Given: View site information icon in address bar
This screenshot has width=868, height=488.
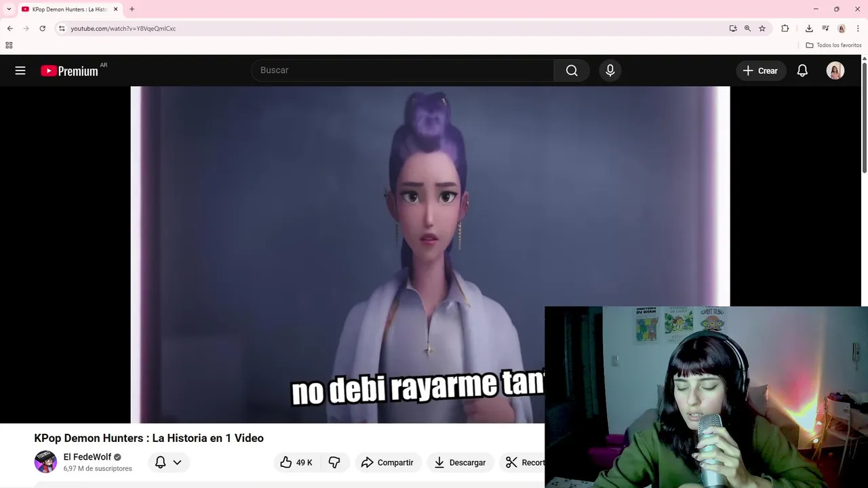Looking at the screenshot, I should pos(62,28).
